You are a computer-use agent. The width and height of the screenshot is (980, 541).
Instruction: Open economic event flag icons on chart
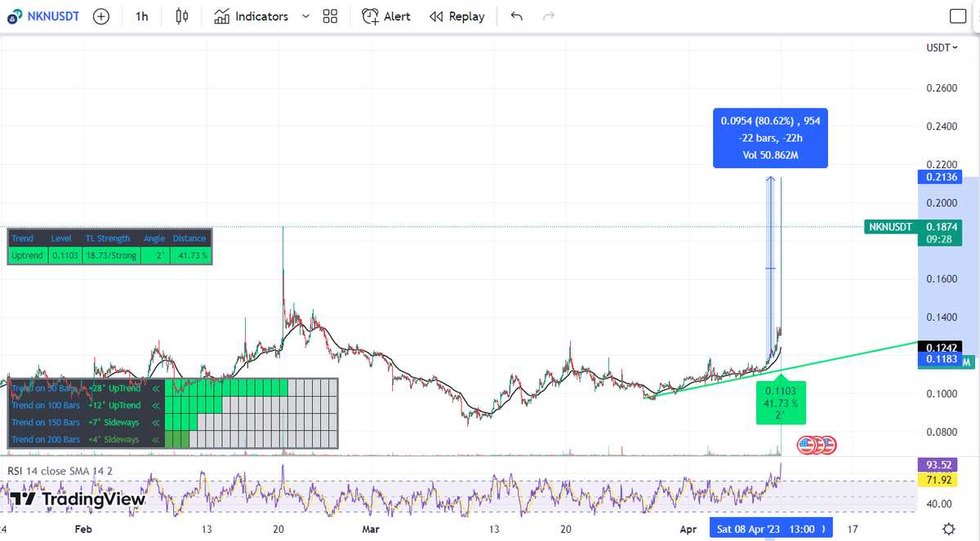pyautogui.click(x=816, y=445)
